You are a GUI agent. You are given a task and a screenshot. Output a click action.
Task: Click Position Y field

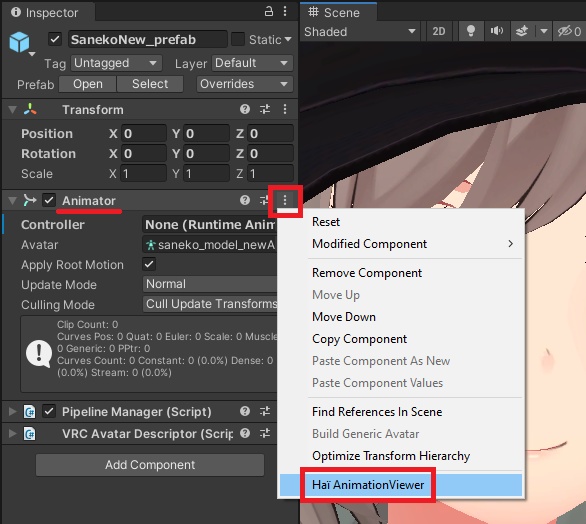206,133
